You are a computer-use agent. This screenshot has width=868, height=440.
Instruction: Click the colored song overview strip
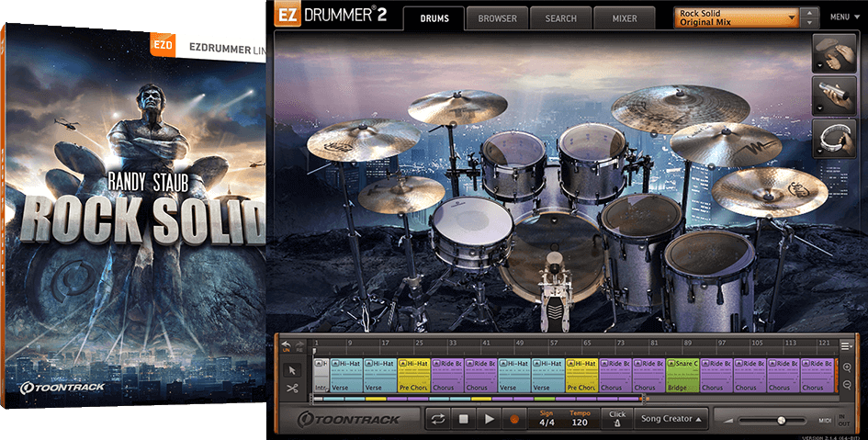pos(479,399)
